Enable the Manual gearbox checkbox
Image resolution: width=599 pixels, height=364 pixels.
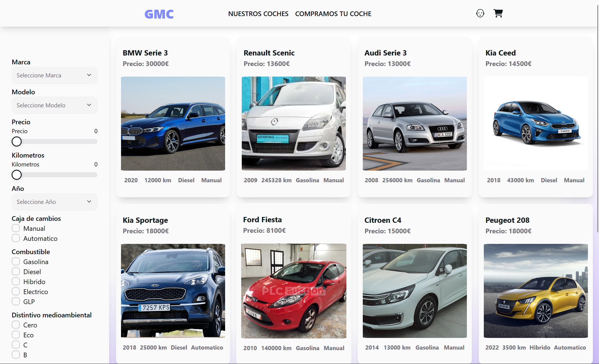pyautogui.click(x=16, y=228)
